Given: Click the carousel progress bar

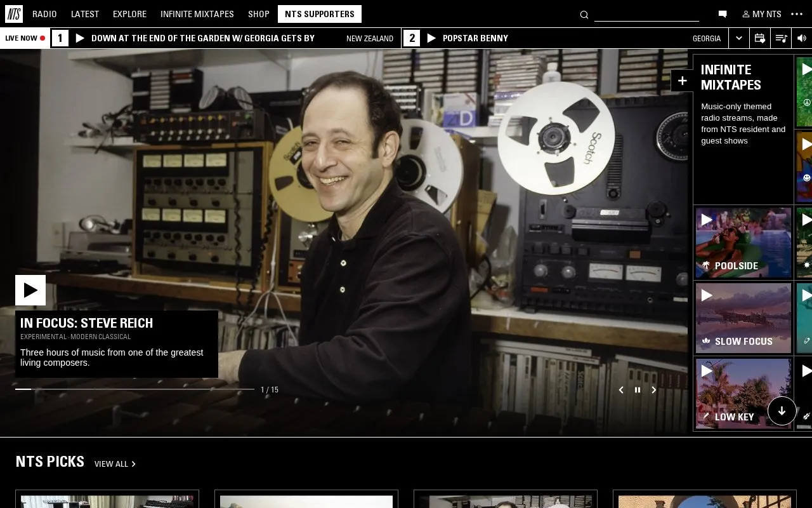Looking at the screenshot, I should click(x=134, y=389).
